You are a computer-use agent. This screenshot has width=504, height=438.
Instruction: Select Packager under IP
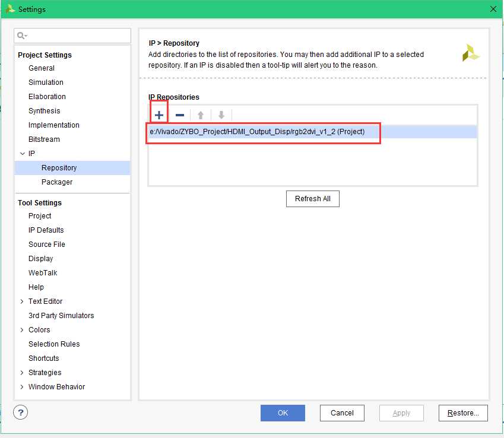point(57,182)
